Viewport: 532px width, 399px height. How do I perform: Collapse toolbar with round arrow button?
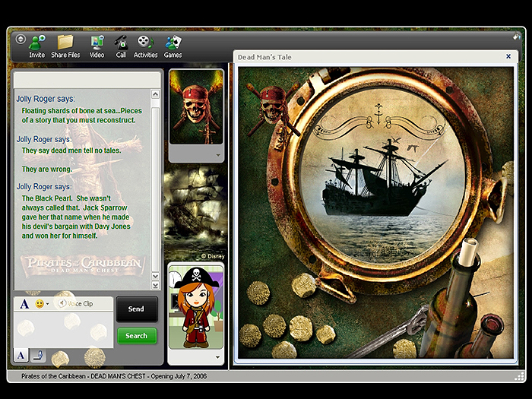pyautogui.click(x=21, y=39)
